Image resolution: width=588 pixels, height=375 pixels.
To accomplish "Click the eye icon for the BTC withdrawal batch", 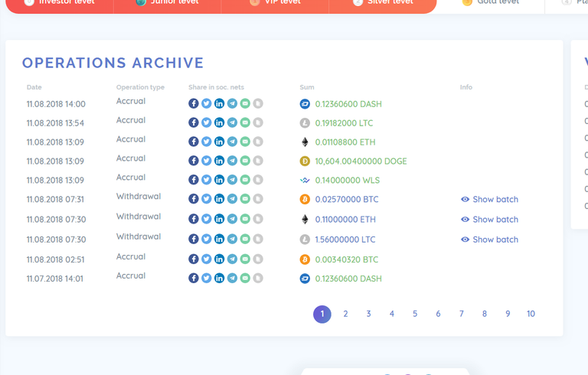I will 465,199.
